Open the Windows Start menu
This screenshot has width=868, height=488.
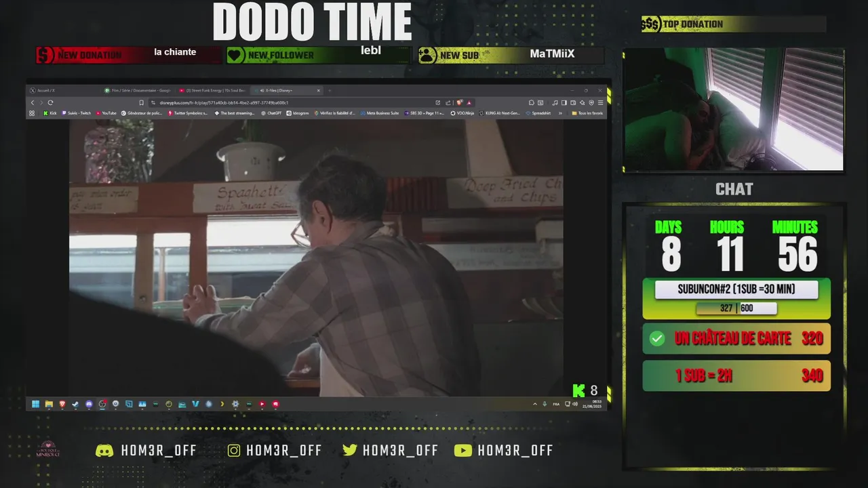(x=35, y=404)
